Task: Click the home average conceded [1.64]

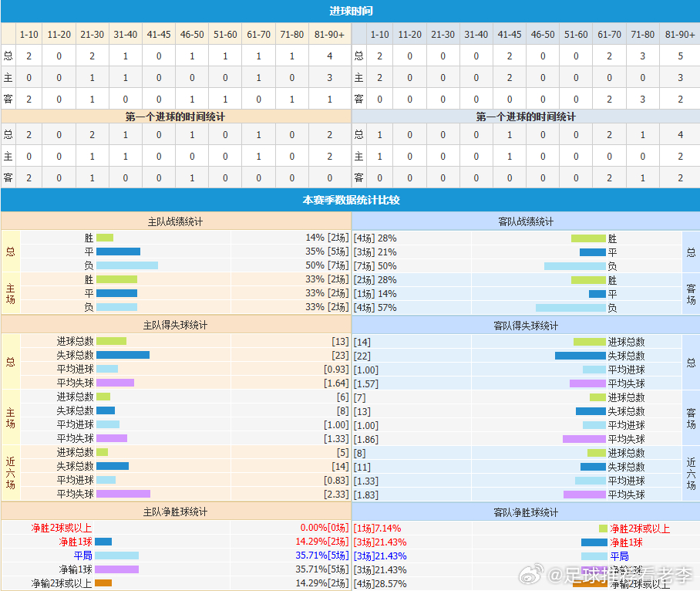Action: pos(336,383)
